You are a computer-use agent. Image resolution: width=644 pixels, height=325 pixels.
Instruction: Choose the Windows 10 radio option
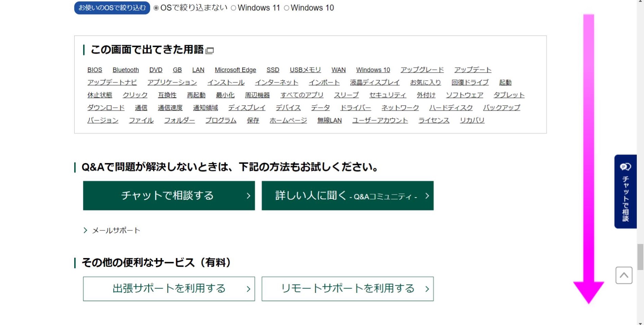(287, 8)
